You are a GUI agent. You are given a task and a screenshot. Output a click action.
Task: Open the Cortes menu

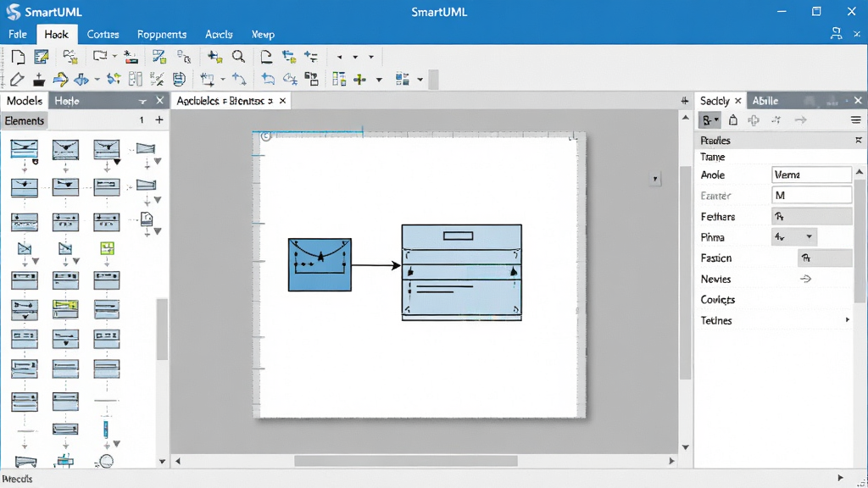click(x=103, y=34)
